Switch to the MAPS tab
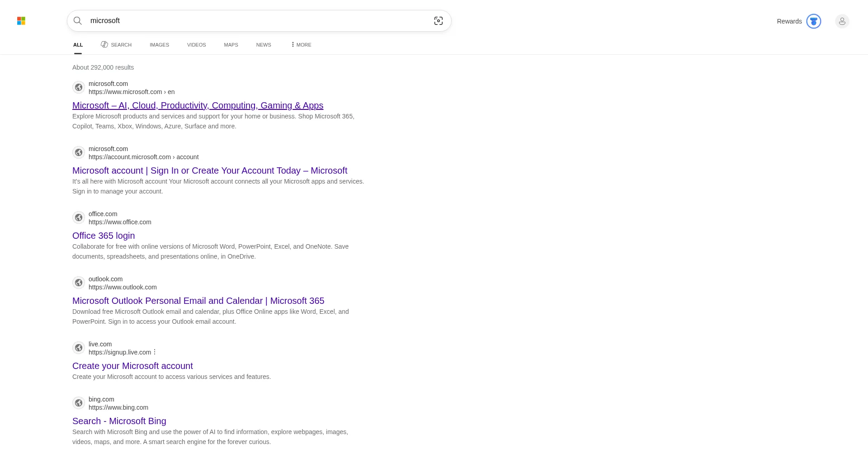 pyautogui.click(x=231, y=45)
